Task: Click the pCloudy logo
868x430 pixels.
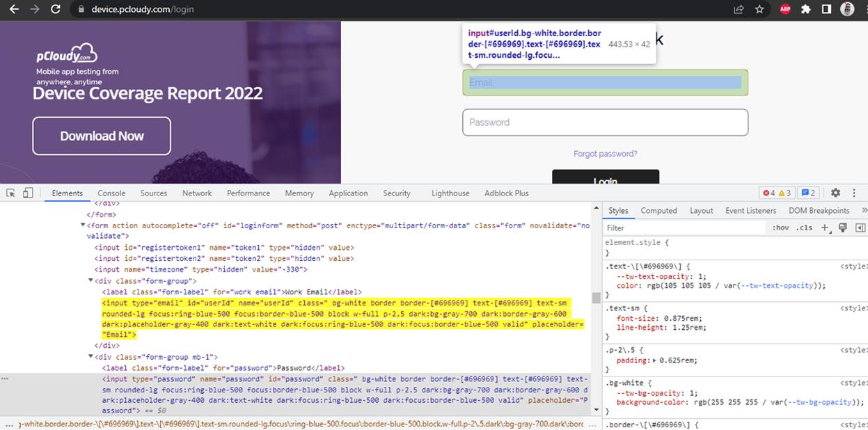Action: (67, 54)
